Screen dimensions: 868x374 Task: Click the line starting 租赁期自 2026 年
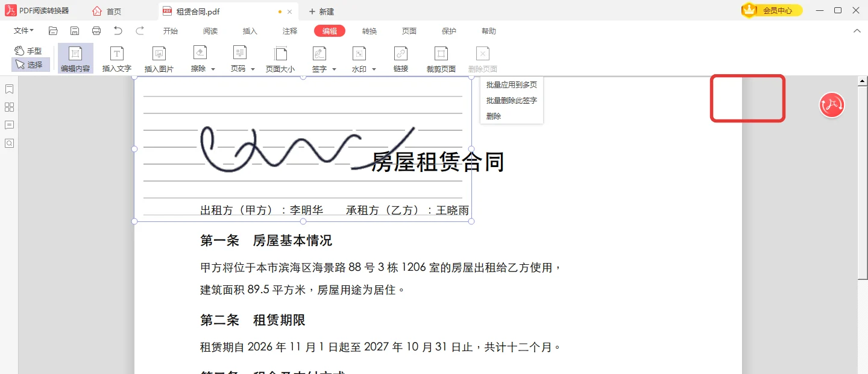[x=381, y=347]
